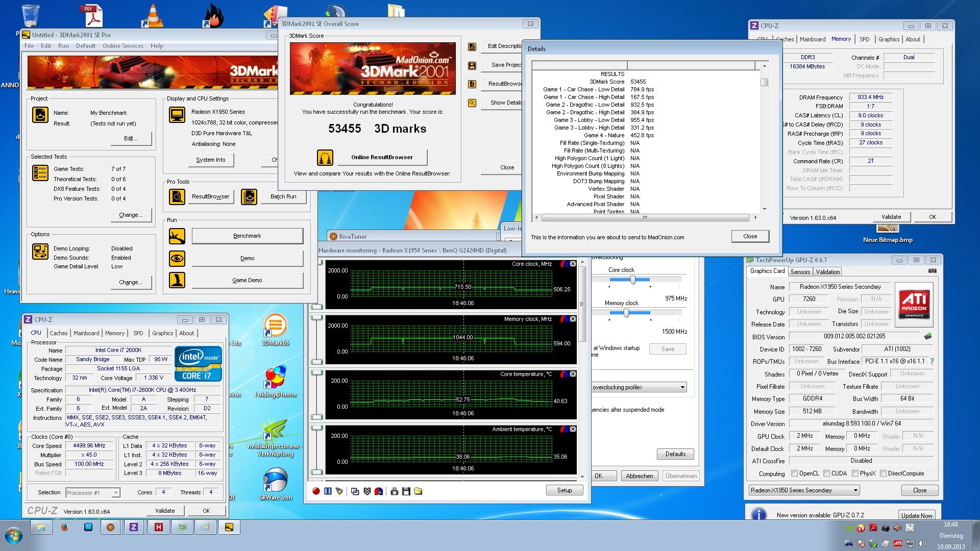Click Setup button in hardware monitoring
This screenshot has height=551, width=980.
564,490
